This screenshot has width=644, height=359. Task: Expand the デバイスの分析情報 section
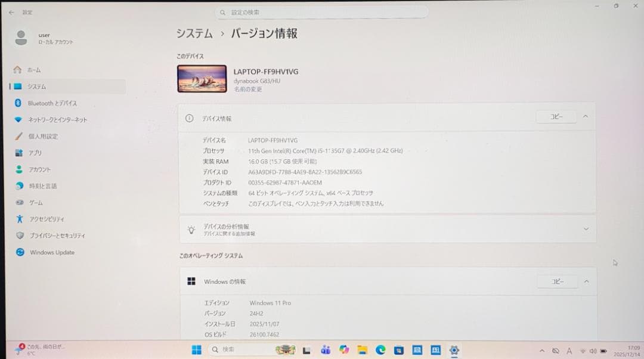[586, 228]
